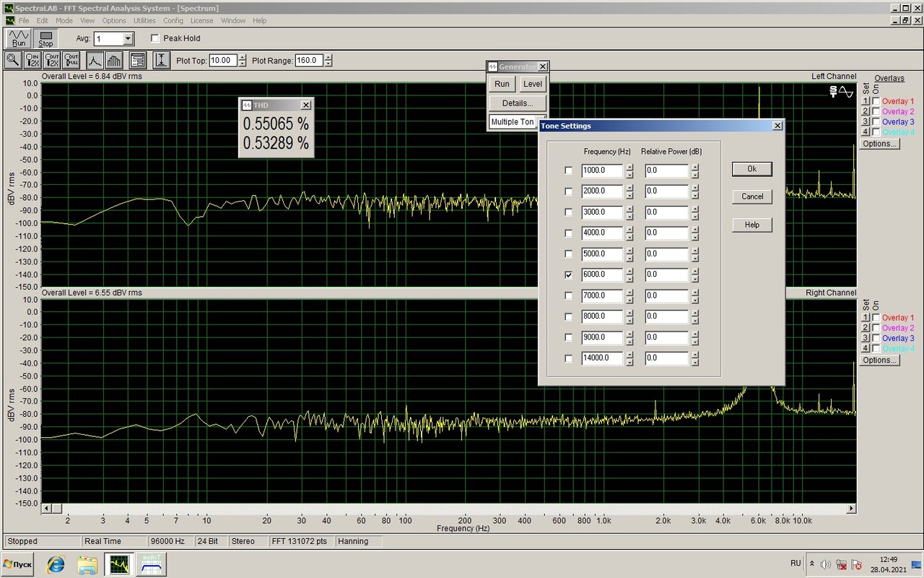The image size is (924, 578).
Task: Show hidden system tray icons
Action: pos(811,564)
